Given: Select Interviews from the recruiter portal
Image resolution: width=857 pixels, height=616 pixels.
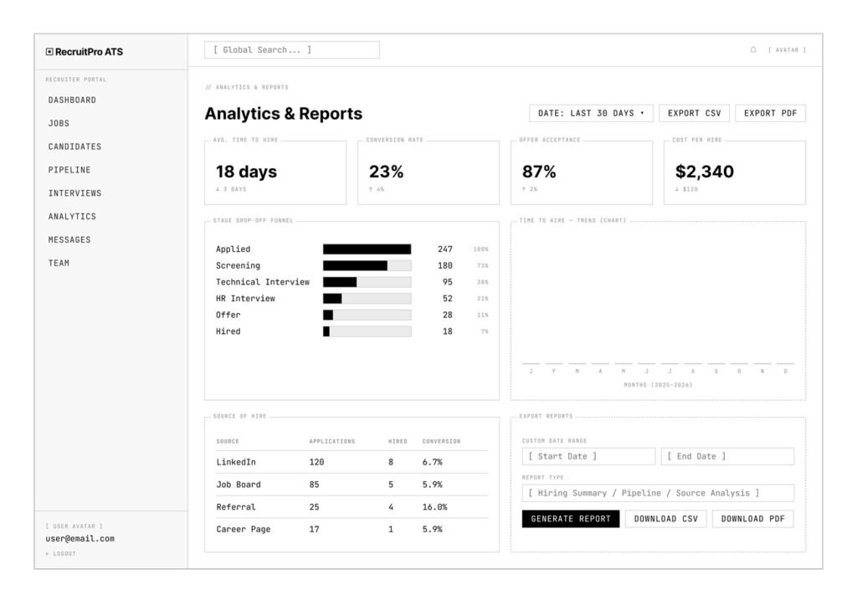Looking at the screenshot, I should [x=74, y=193].
